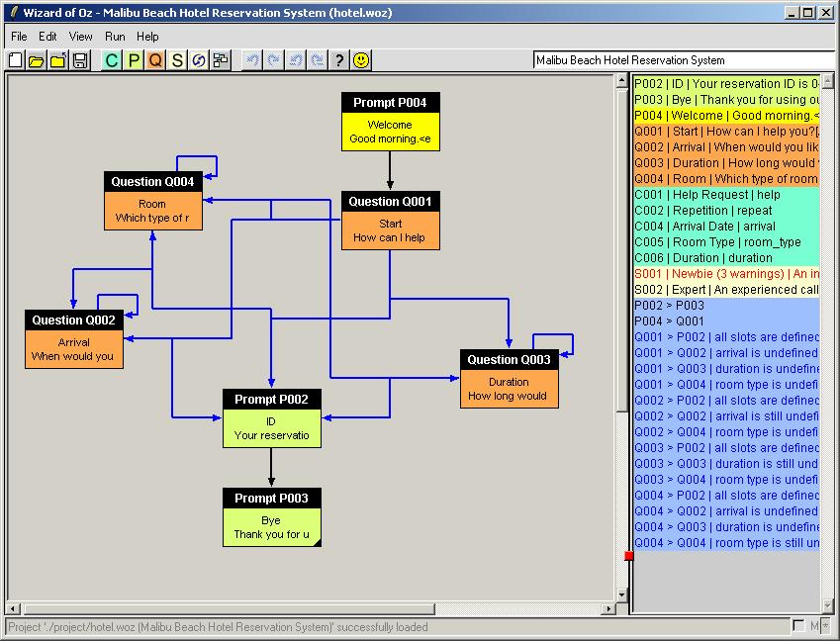Click the blue circular arrows transition icon
Image resolution: width=840 pixels, height=641 pixels.
tap(199, 60)
